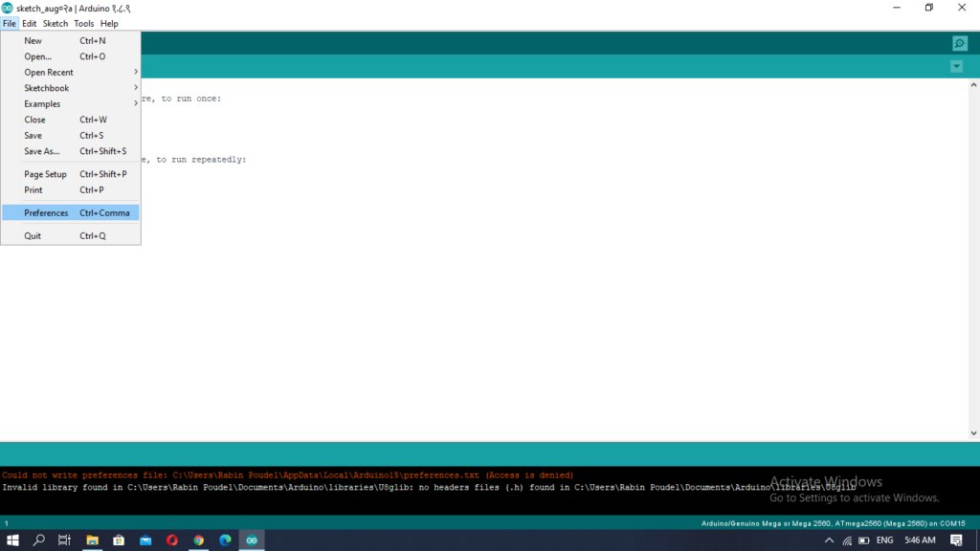Close the Arduino window

click(962, 8)
